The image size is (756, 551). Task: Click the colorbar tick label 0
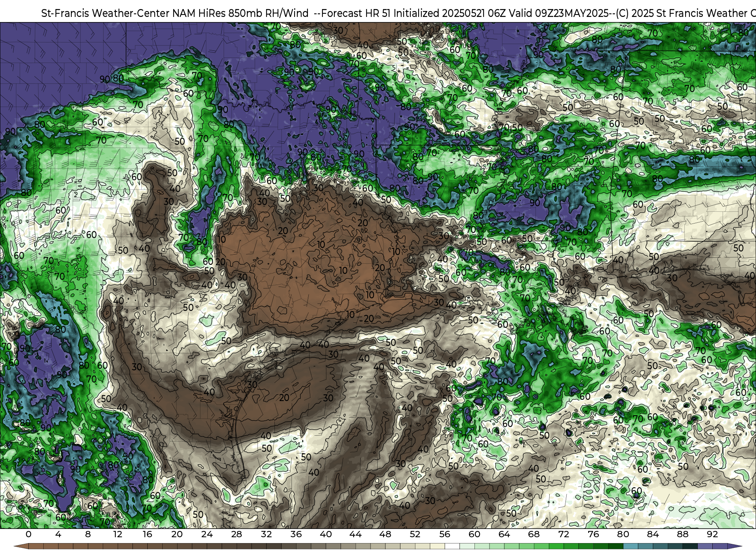coord(28,534)
